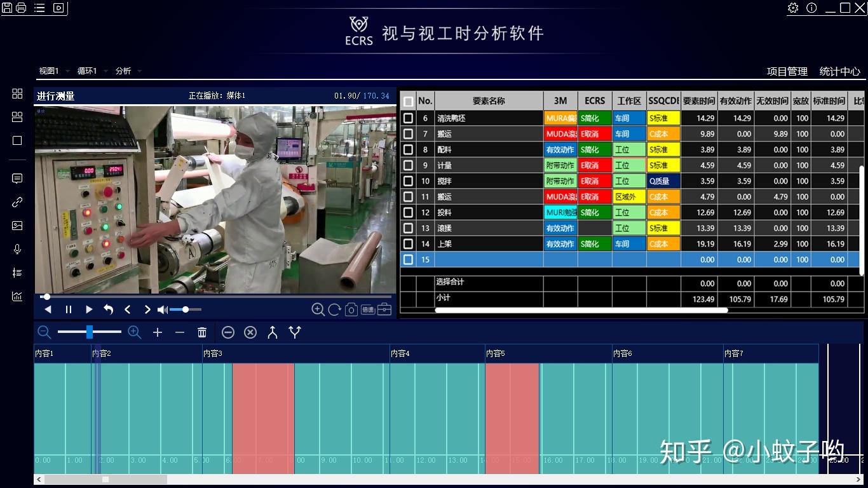Switch to 统计中心
The width and height of the screenshot is (868, 488).
click(839, 72)
